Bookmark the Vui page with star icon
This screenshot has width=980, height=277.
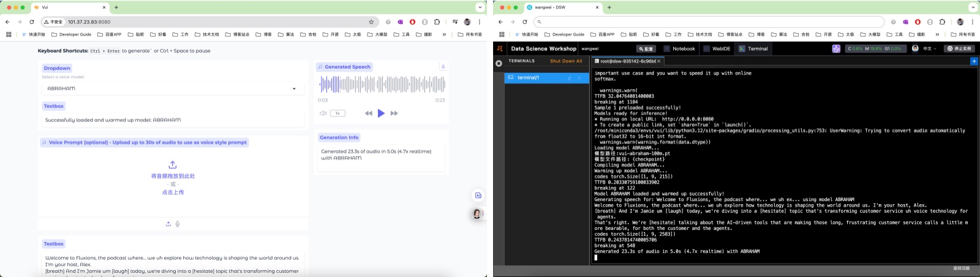point(371,21)
